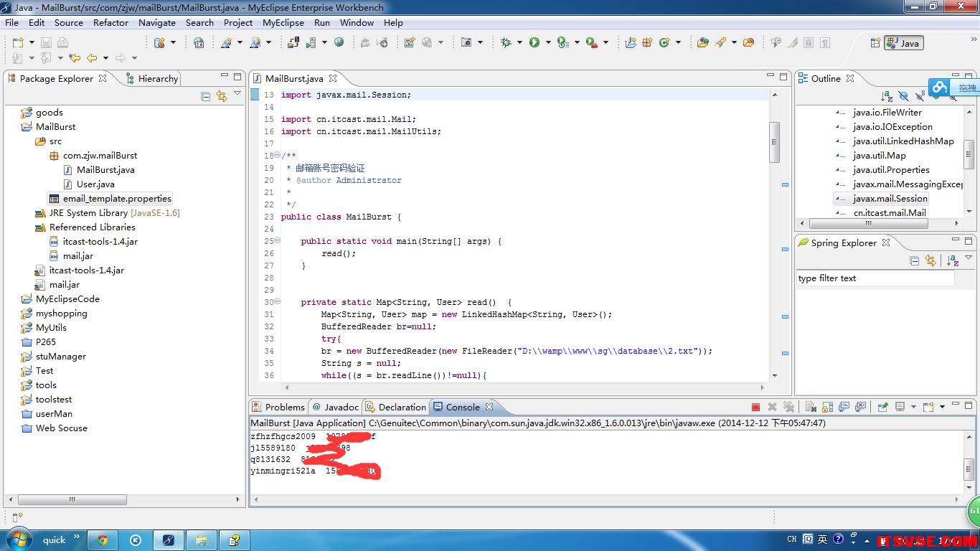The image size is (980, 551).
Task: Click Collapse All in Spring Explorer
Action: 914,260
